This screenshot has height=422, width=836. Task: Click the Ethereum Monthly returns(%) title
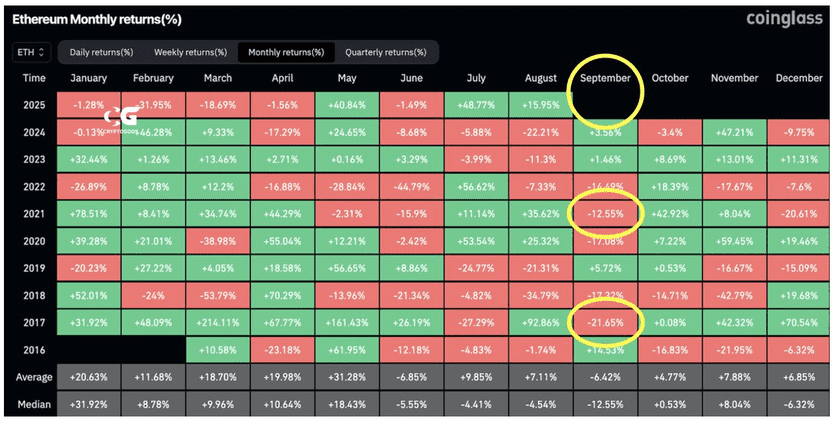tap(97, 20)
